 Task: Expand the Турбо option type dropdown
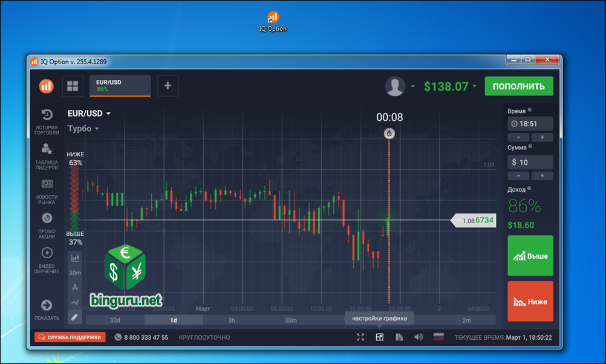pos(83,128)
